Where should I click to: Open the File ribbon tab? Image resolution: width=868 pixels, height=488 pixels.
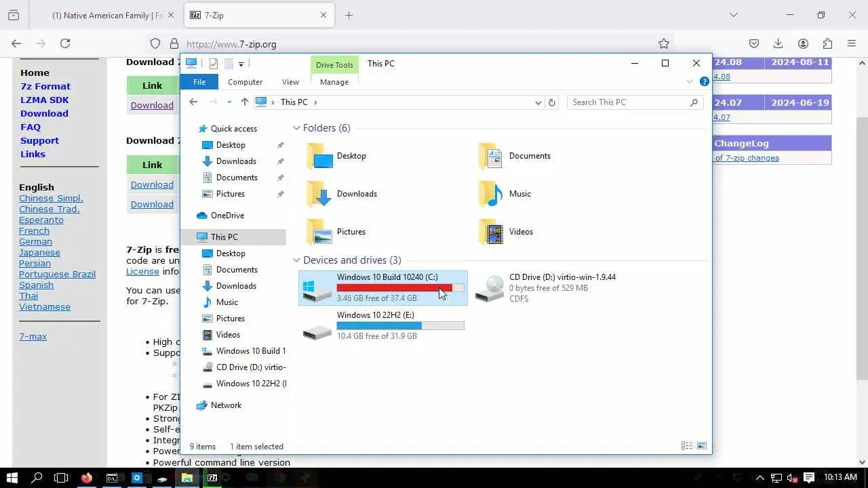[x=199, y=82]
